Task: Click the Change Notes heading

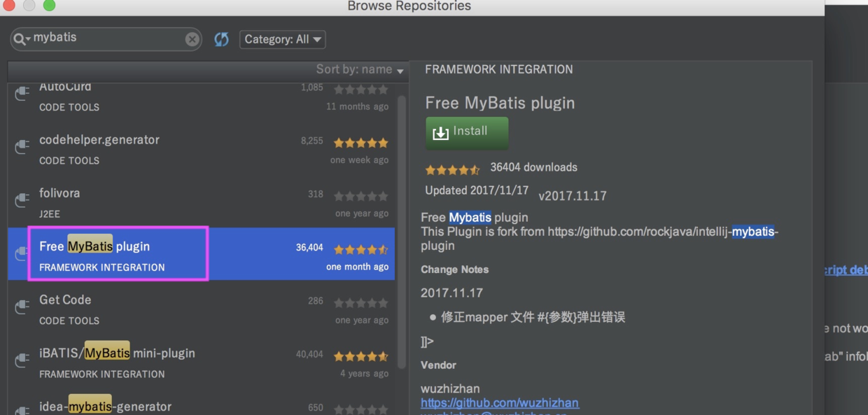Action: pos(455,269)
